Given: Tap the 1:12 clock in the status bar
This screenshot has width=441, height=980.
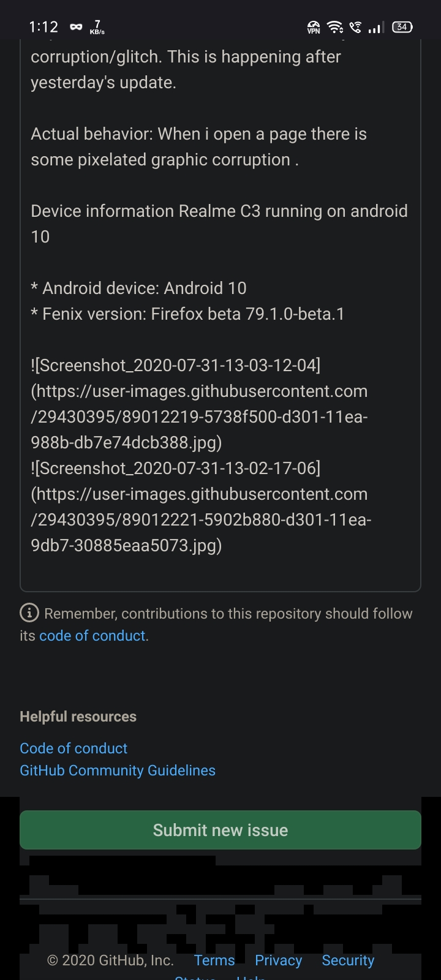Looking at the screenshot, I should [x=44, y=27].
